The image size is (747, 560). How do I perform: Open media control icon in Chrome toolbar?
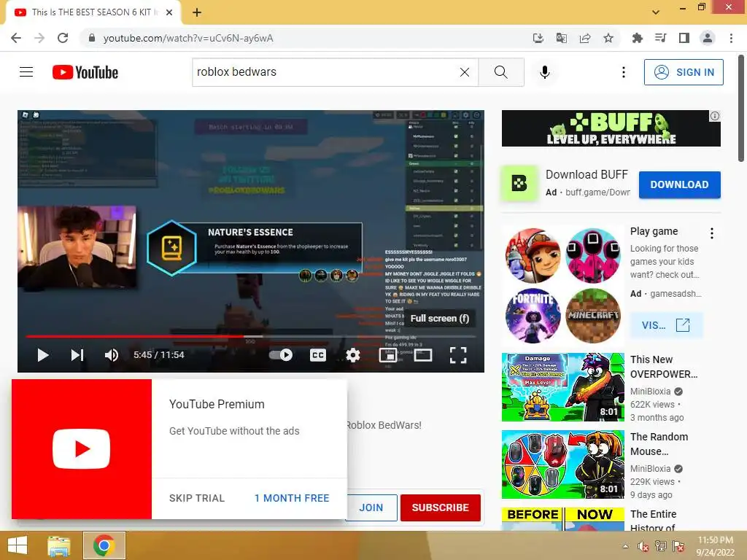pyautogui.click(x=660, y=38)
